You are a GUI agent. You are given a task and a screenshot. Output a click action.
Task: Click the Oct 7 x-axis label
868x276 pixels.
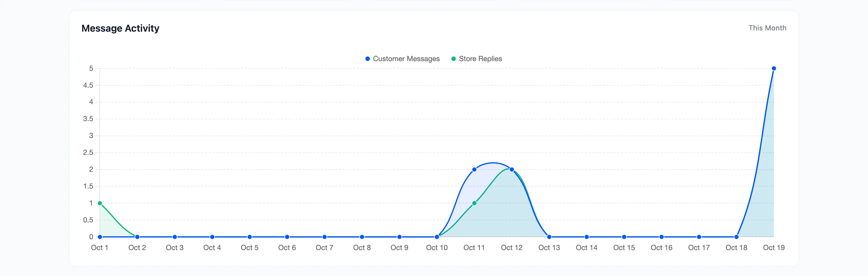(325, 248)
